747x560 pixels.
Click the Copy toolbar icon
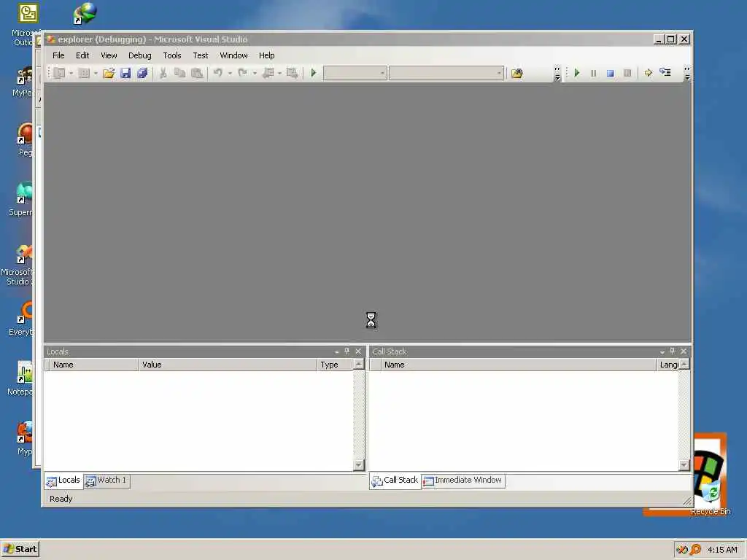(x=179, y=73)
